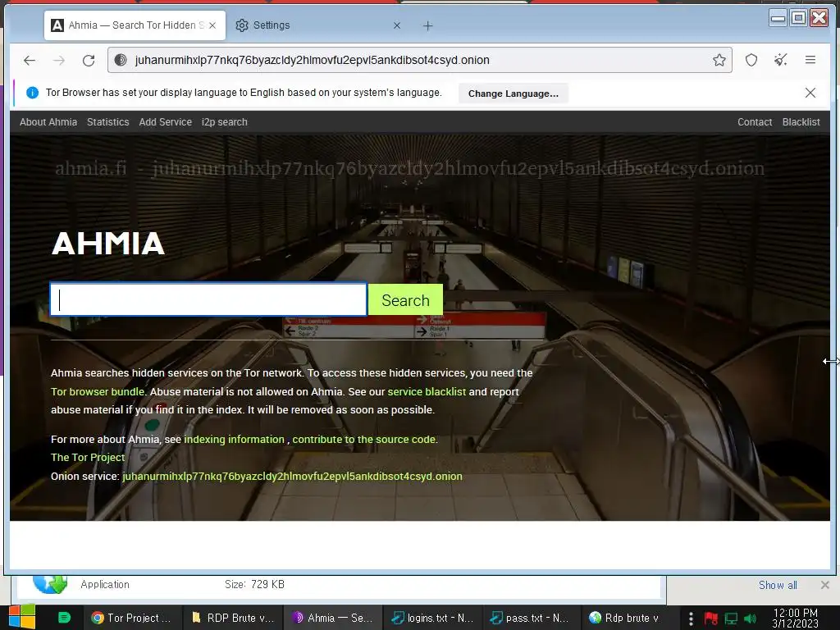Switch to the Ahmia Search Tor Hidden tab
840x630 pixels.
[135, 25]
